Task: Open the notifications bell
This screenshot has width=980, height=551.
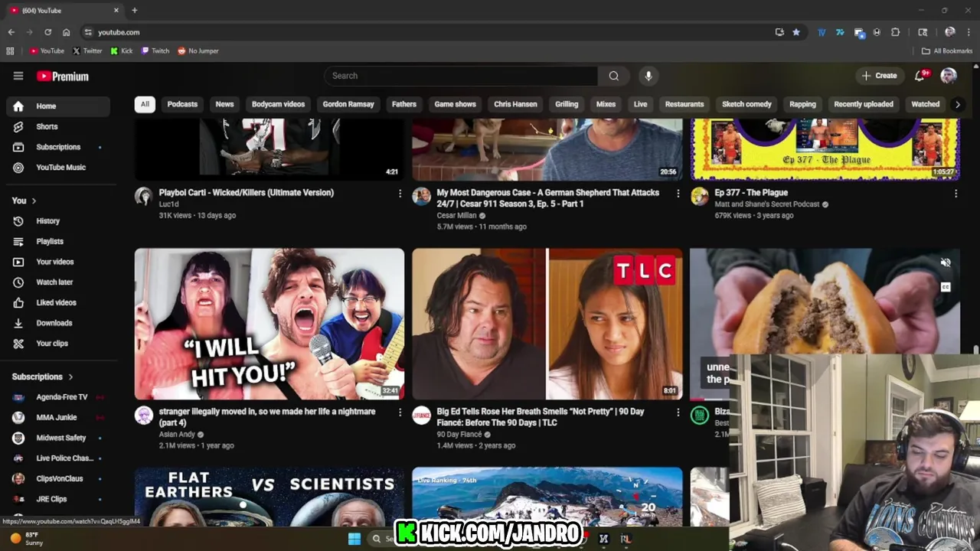Action: coord(920,75)
